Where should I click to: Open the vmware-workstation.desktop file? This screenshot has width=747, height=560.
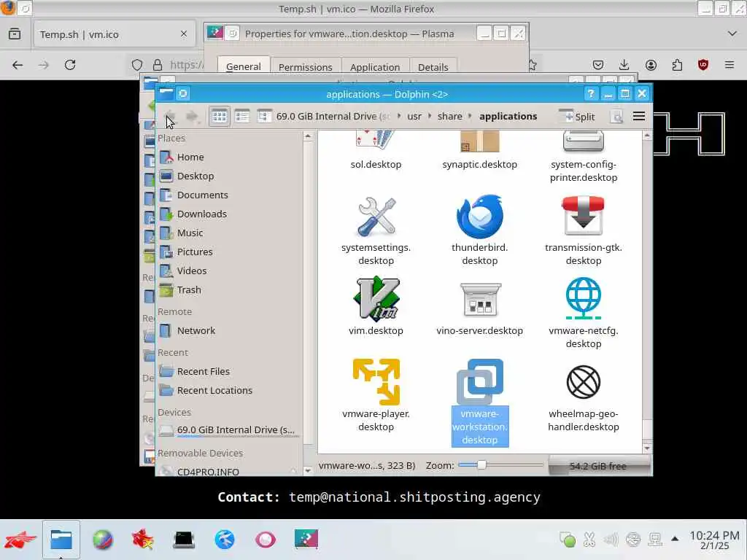click(x=480, y=402)
